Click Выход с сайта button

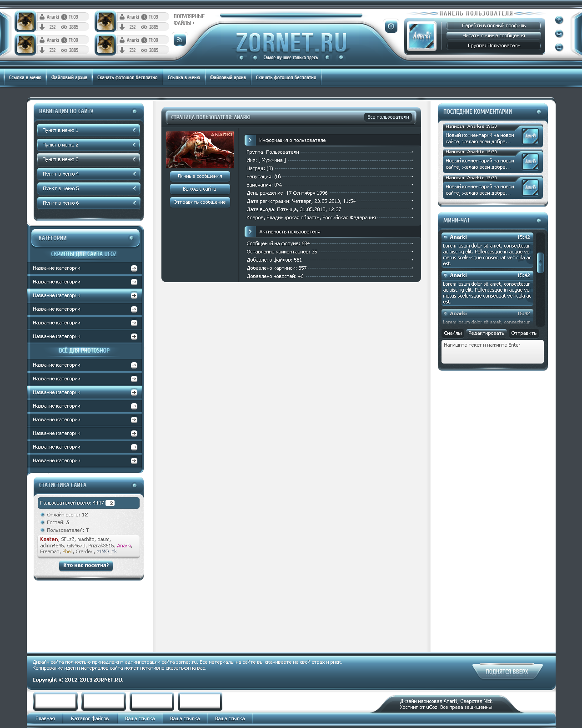click(x=200, y=189)
